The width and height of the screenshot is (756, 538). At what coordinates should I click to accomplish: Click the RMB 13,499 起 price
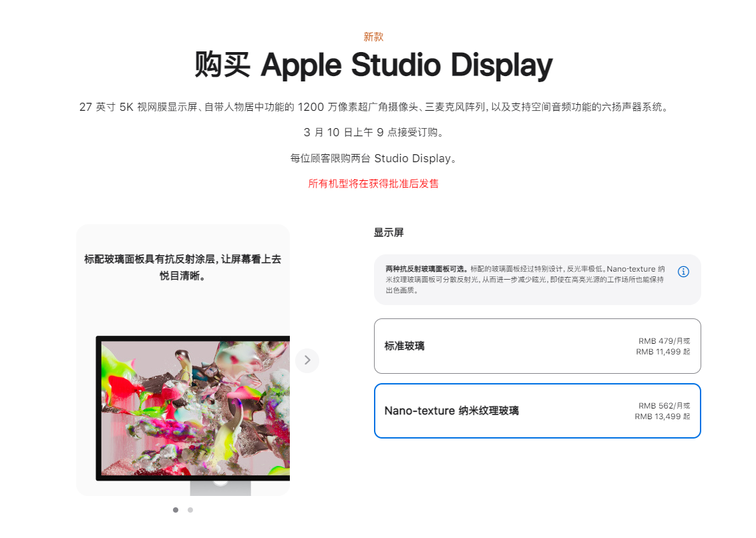coord(663,417)
